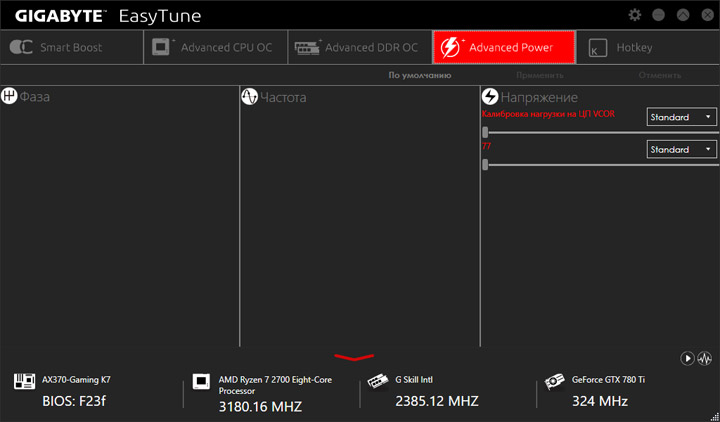Click the AX370-Gaming K7 motherboard name
The width and height of the screenshot is (720, 422).
click(76, 380)
